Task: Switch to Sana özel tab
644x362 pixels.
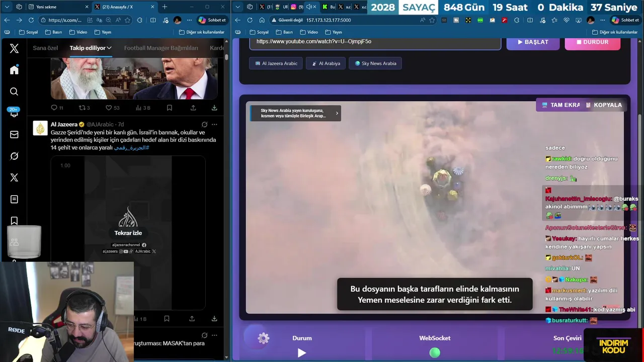Action: coord(45,48)
